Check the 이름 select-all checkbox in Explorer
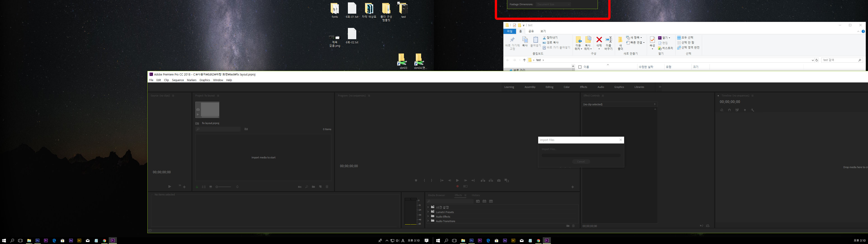 (x=580, y=67)
